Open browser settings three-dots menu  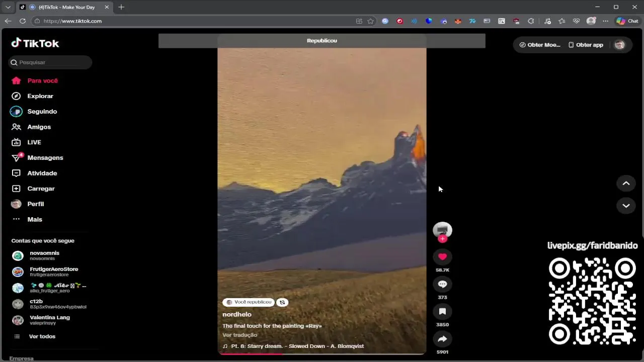(606, 21)
